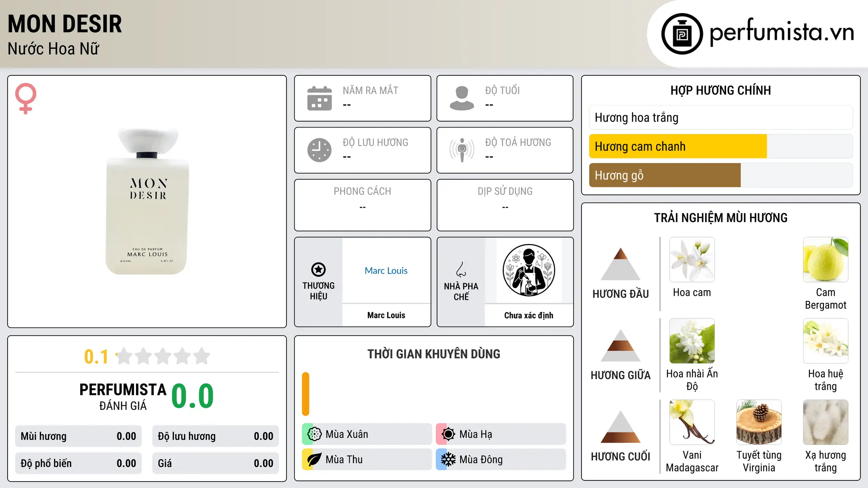Viewport: 868px width, 488px height.
Task: Click the Hợp hương chính heading
Action: pyautogui.click(x=721, y=90)
